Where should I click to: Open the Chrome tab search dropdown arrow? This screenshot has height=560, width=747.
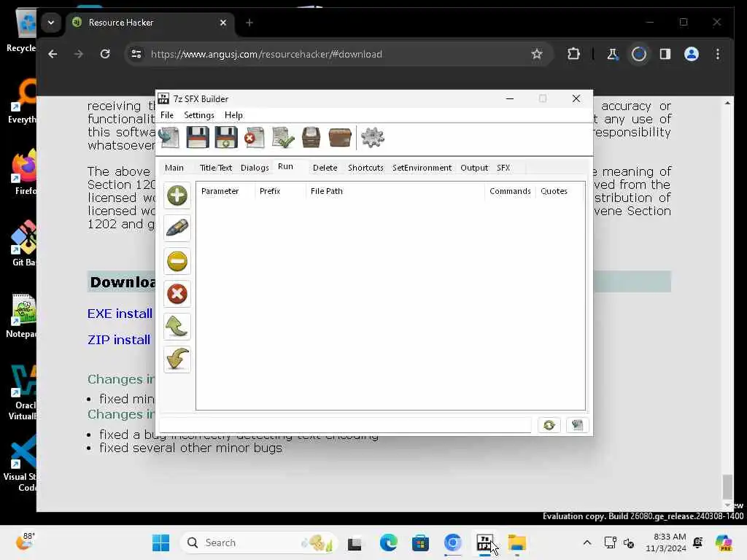(x=51, y=23)
